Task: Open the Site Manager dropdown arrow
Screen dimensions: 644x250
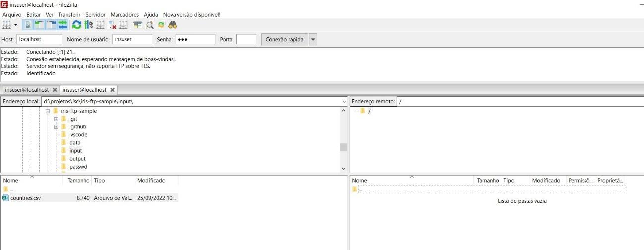Action: (x=16, y=24)
